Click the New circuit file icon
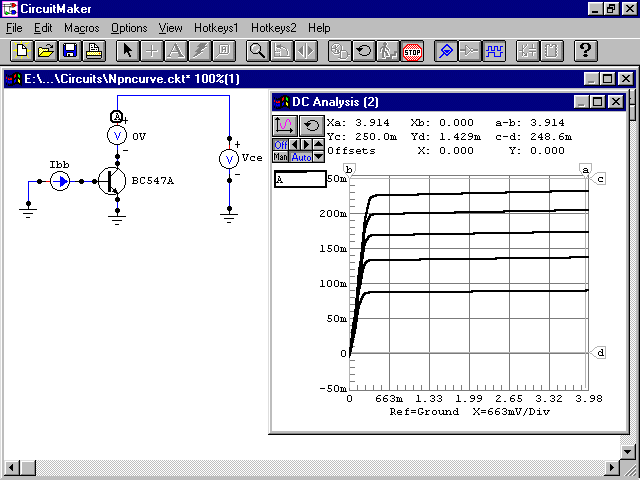Image resolution: width=640 pixels, height=480 pixels. pos(22,50)
